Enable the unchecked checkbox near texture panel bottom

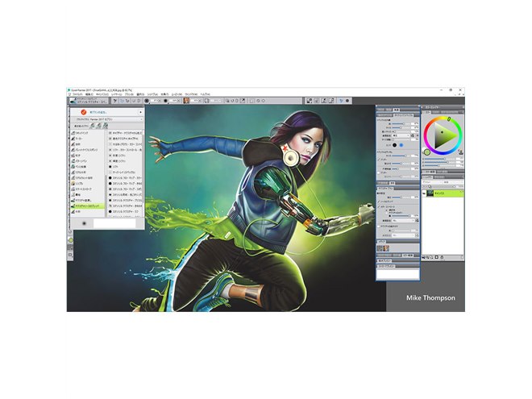coord(379,227)
